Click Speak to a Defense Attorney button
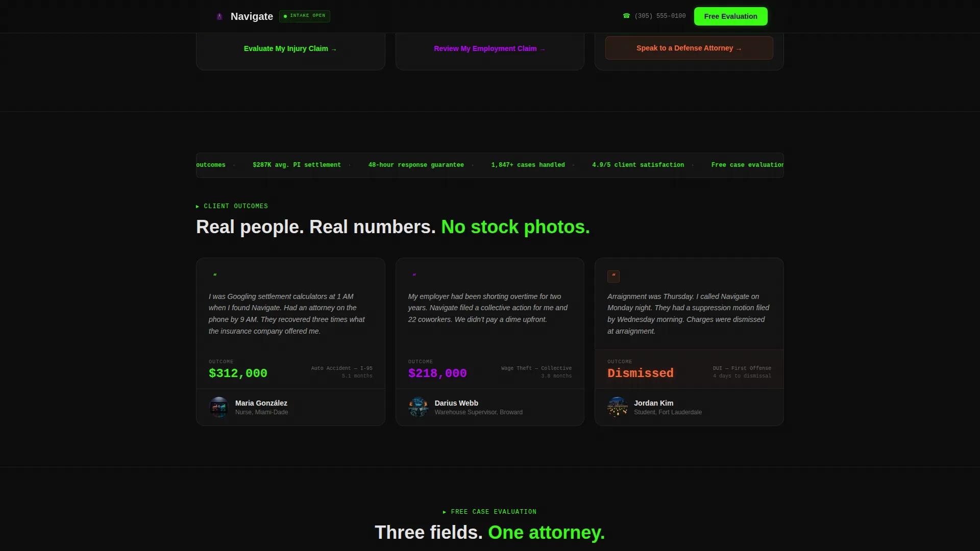Viewport: 980px width, 551px height. click(689, 48)
